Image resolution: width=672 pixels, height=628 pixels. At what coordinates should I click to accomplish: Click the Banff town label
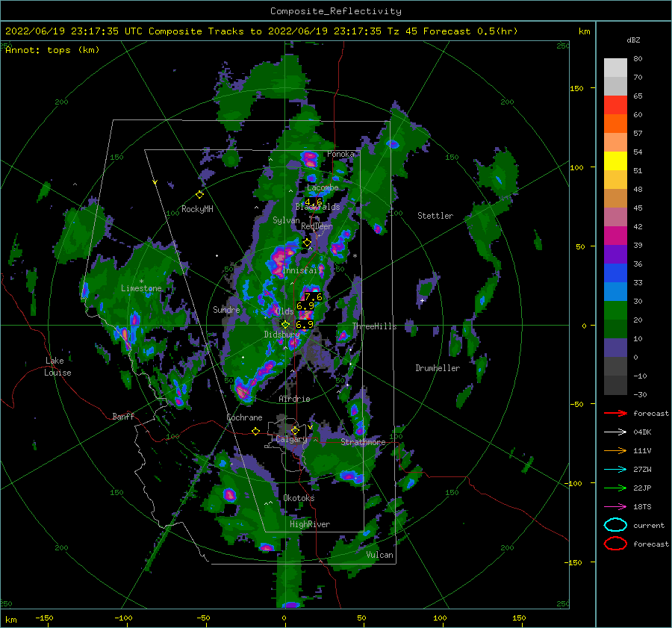(123, 416)
